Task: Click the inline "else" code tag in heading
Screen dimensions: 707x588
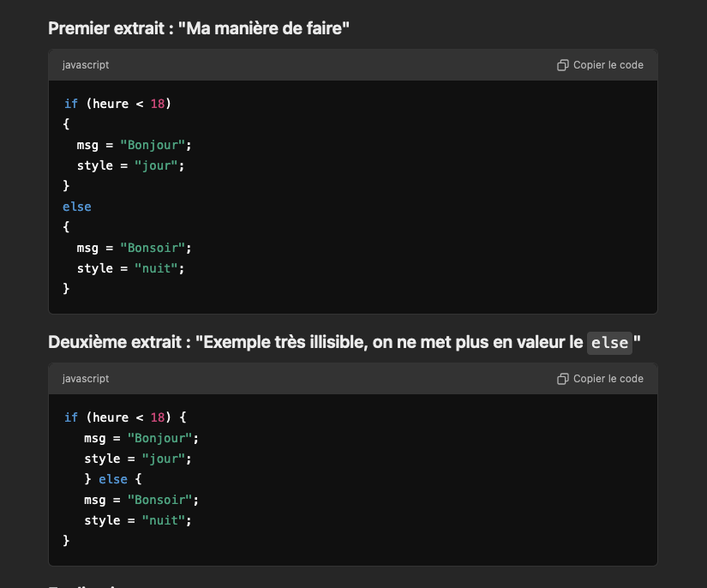Action: (609, 343)
